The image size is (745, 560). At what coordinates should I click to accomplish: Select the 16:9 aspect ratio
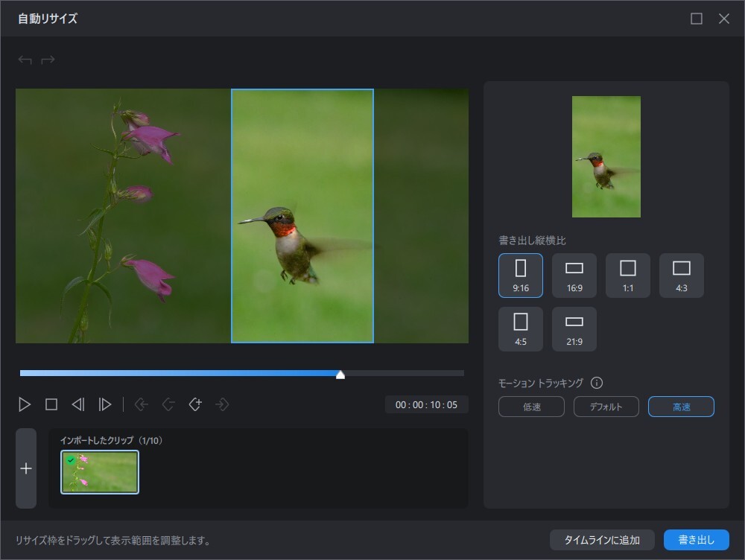click(574, 276)
